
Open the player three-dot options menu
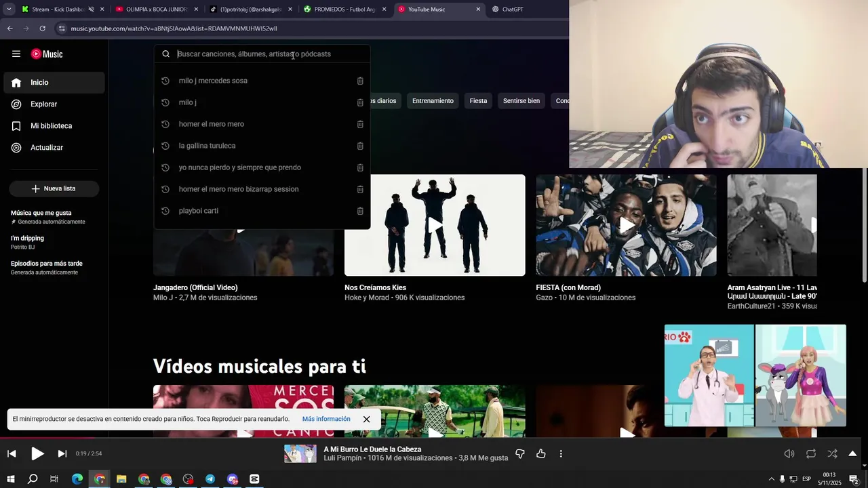click(x=561, y=453)
